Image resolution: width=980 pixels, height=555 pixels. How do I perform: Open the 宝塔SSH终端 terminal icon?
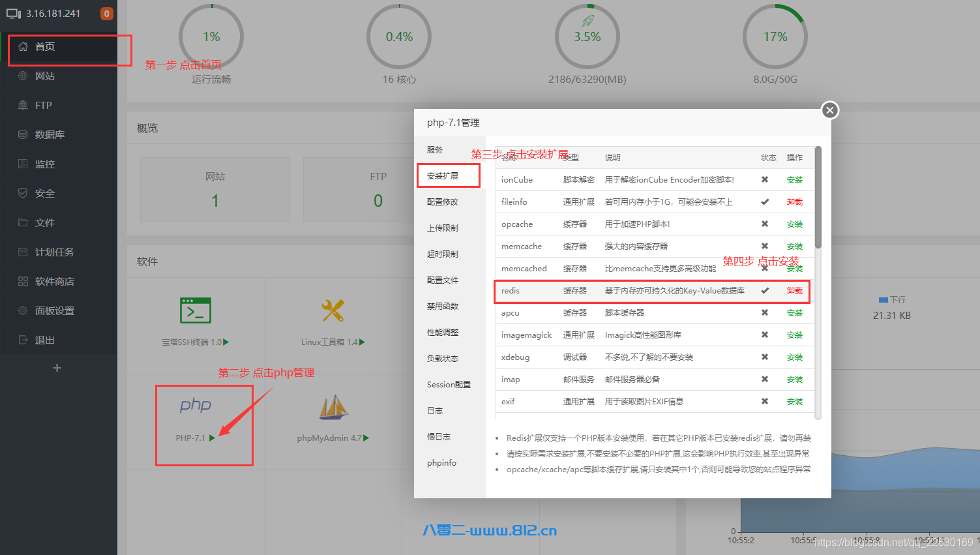click(x=195, y=310)
